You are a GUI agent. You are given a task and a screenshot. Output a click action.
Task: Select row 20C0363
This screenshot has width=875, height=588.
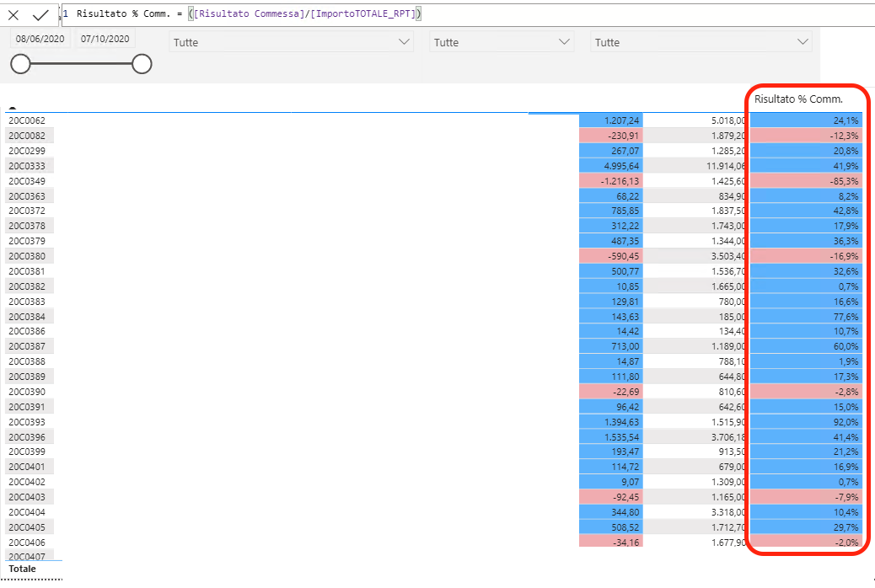point(27,195)
